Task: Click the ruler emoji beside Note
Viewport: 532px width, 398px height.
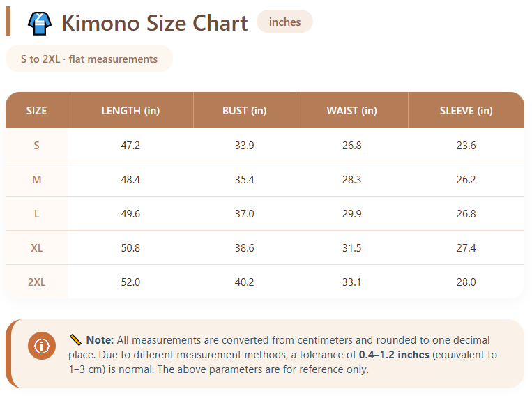Action: coord(76,340)
